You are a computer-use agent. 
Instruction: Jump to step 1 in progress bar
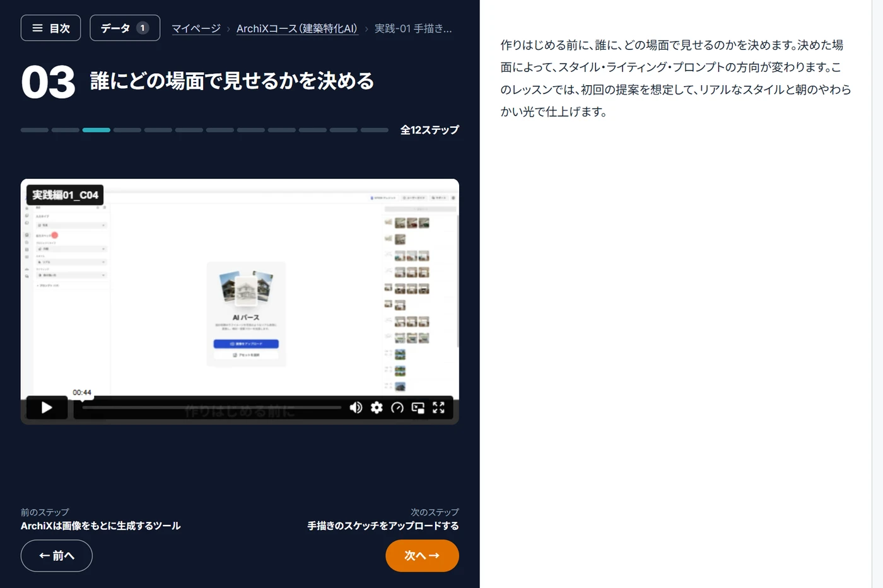tap(35, 130)
